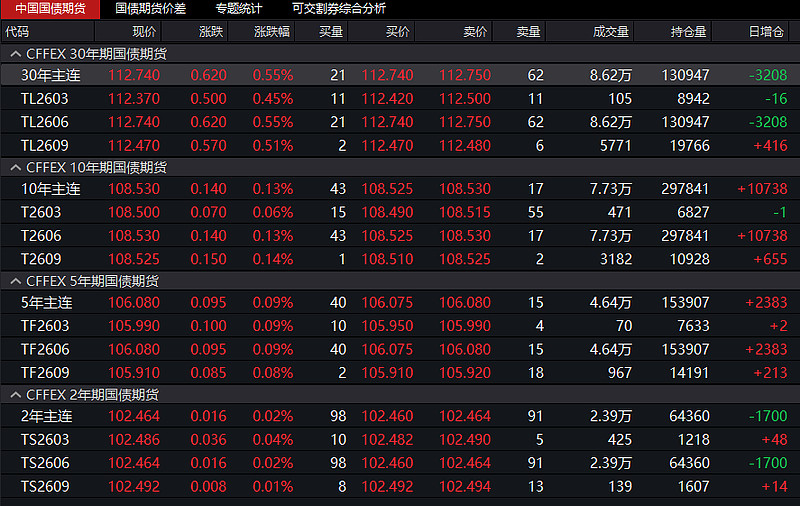Image resolution: width=800 pixels, height=506 pixels.
Task: Click T2603 volume 471
Action: 619,212
